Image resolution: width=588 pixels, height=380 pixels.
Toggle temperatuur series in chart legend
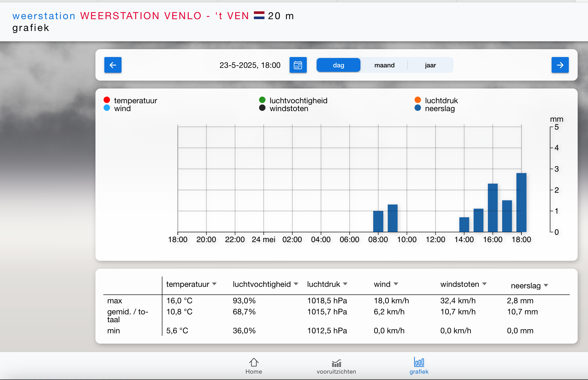[135, 101]
